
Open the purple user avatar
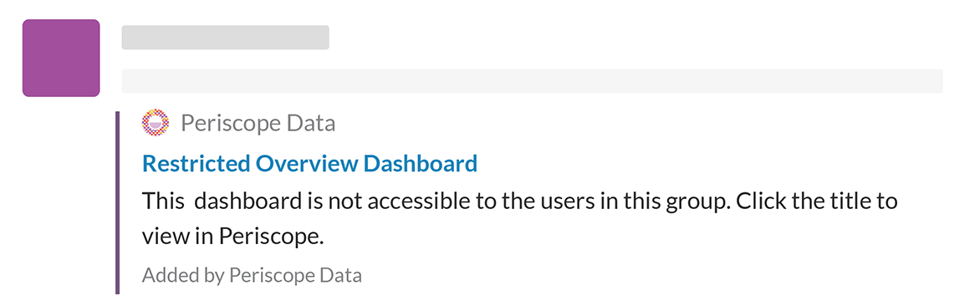pos(61,58)
